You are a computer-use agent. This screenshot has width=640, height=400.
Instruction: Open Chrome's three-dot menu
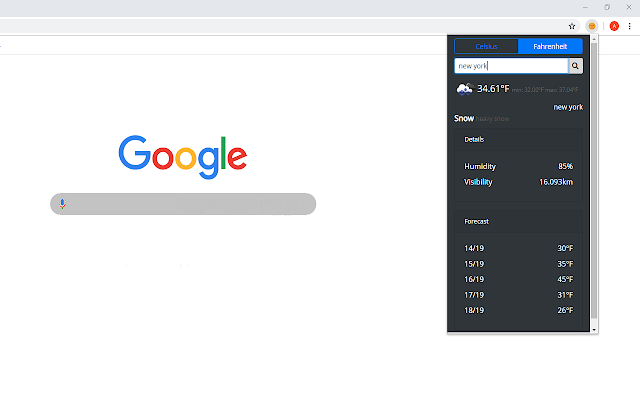(x=629, y=26)
